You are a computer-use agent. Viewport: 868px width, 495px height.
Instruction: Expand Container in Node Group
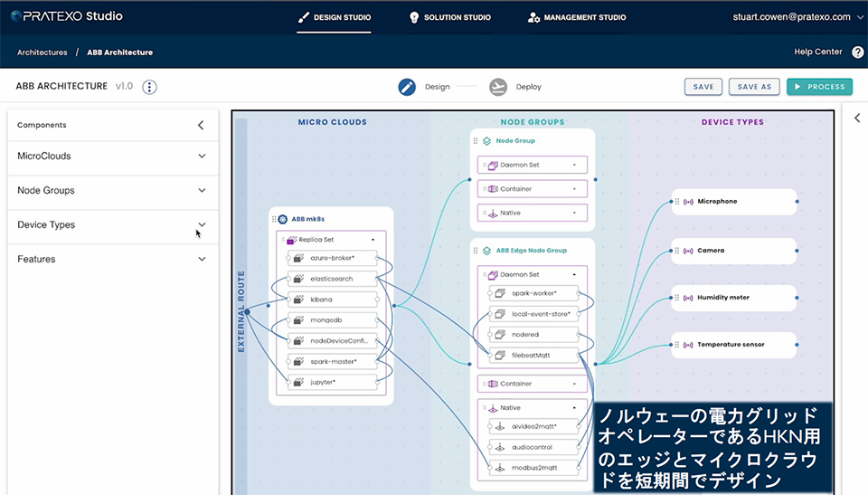[x=575, y=189]
